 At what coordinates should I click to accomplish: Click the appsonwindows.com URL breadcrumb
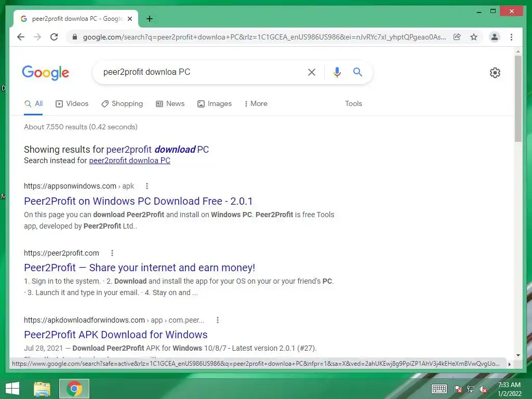[79, 186]
